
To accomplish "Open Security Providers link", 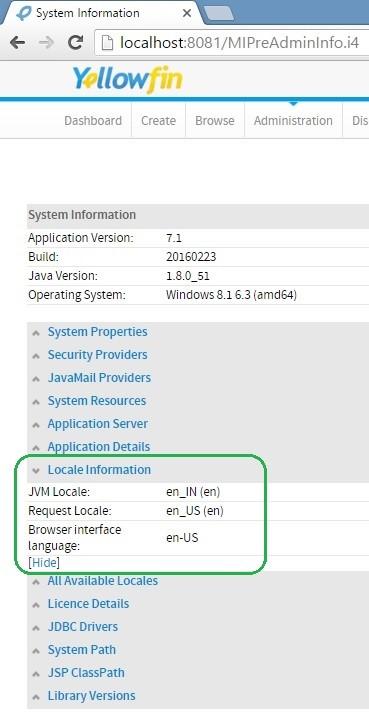I will (98, 354).
